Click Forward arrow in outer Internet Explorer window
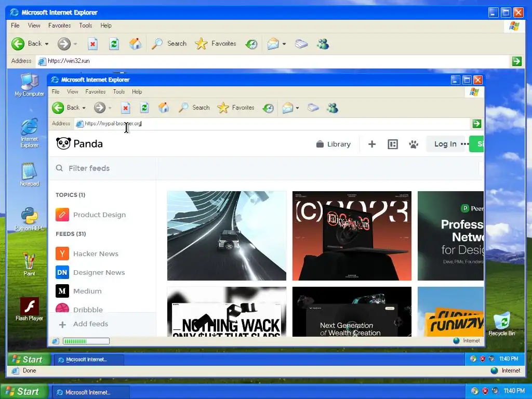Screen dimensions: 532x399 pyautogui.click(x=64, y=44)
